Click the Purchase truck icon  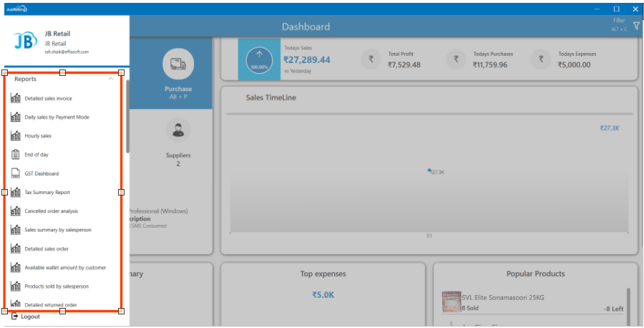point(177,64)
